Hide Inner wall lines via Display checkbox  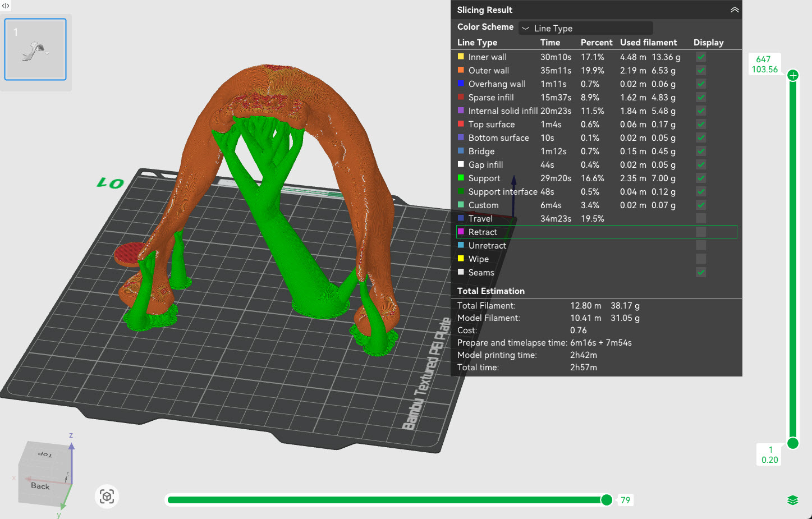(701, 57)
